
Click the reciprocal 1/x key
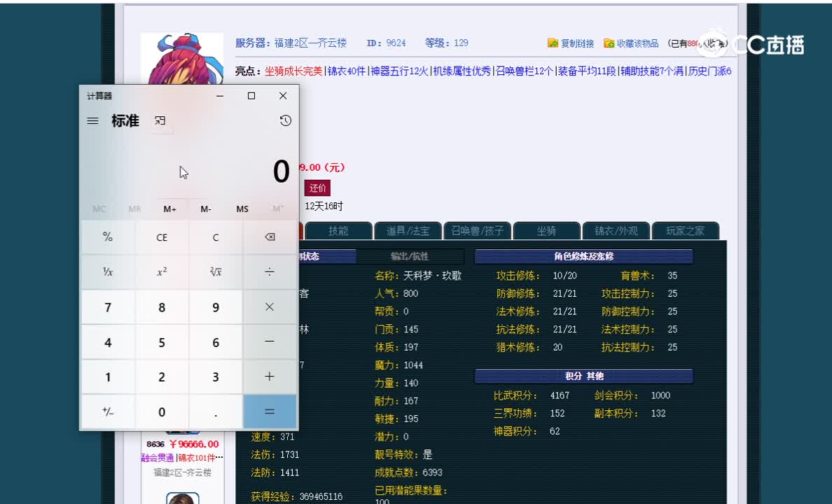pos(107,272)
